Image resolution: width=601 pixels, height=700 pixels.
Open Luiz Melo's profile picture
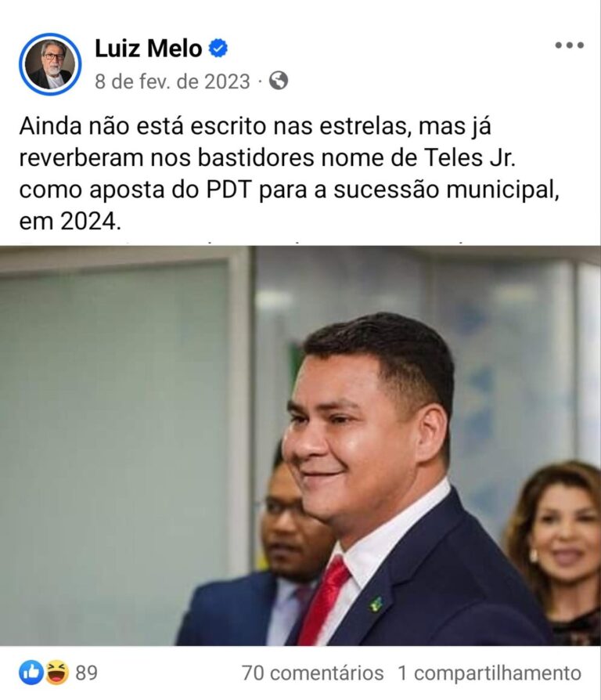click(x=50, y=64)
